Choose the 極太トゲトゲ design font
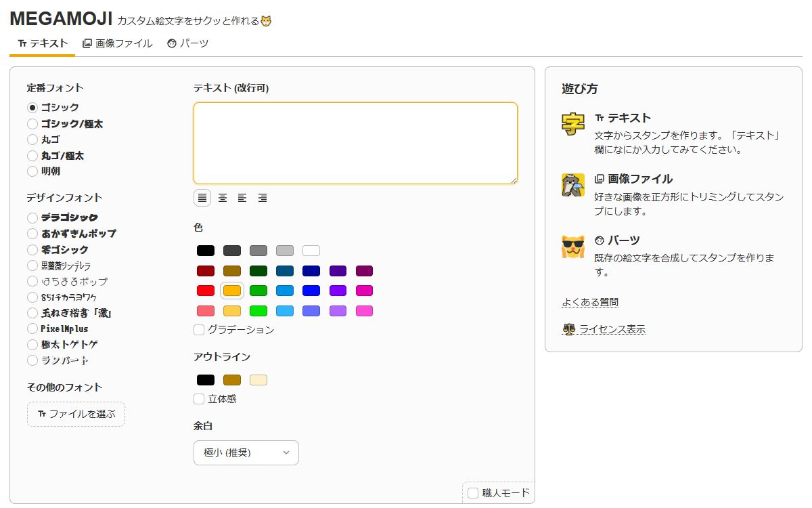 click(32, 345)
